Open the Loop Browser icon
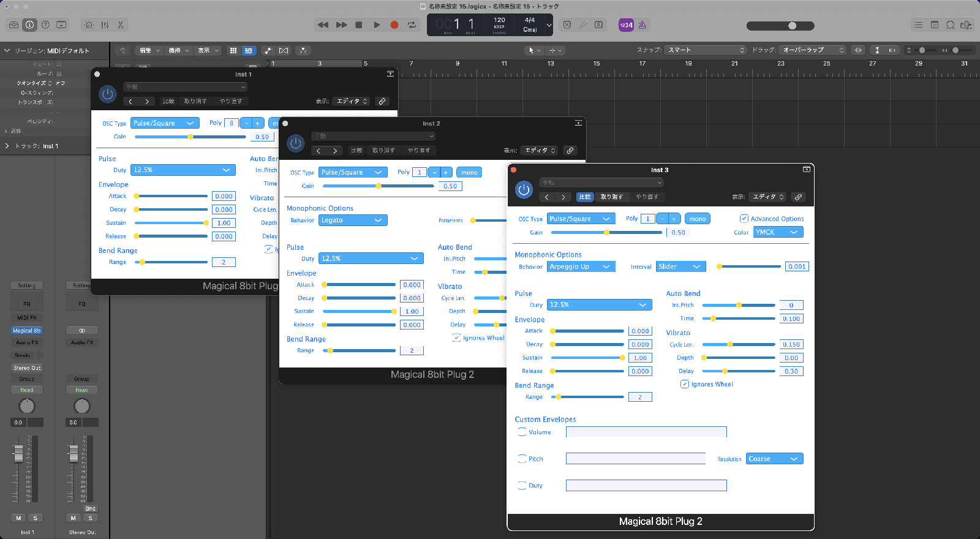The height and width of the screenshot is (539, 980). point(951,25)
